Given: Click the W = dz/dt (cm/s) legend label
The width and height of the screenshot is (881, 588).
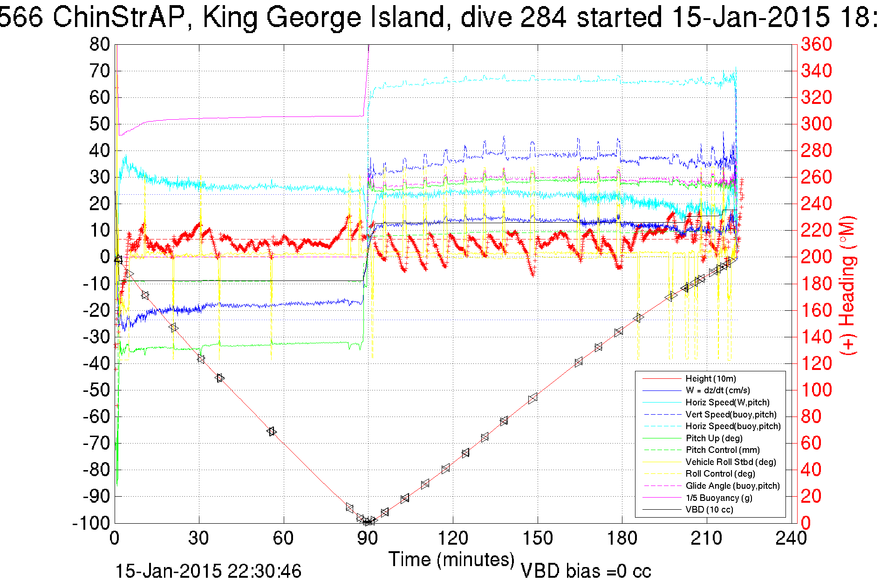Looking at the screenshot, I should point(717,390).
